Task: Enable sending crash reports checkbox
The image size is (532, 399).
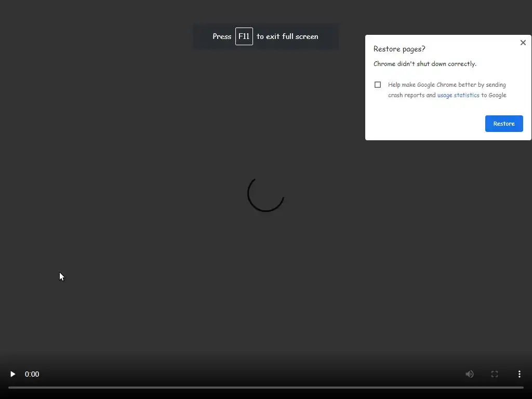Action: point(378,85)
